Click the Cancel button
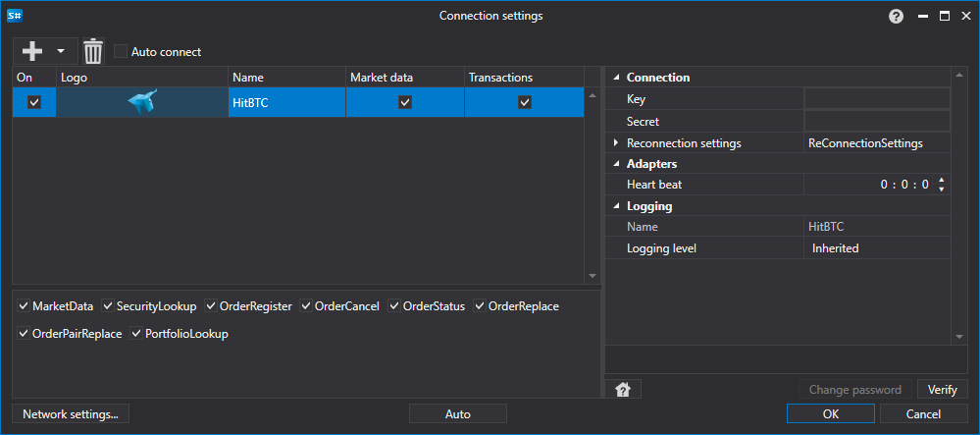Screen dimensions: 980x435 point(923,413)
